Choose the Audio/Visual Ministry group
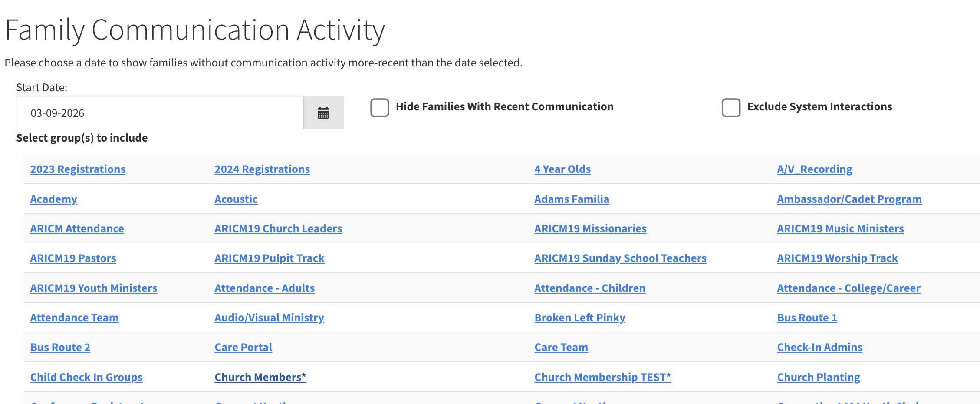The width and height of the screenshot is (980, 404). tap(269, 318)
